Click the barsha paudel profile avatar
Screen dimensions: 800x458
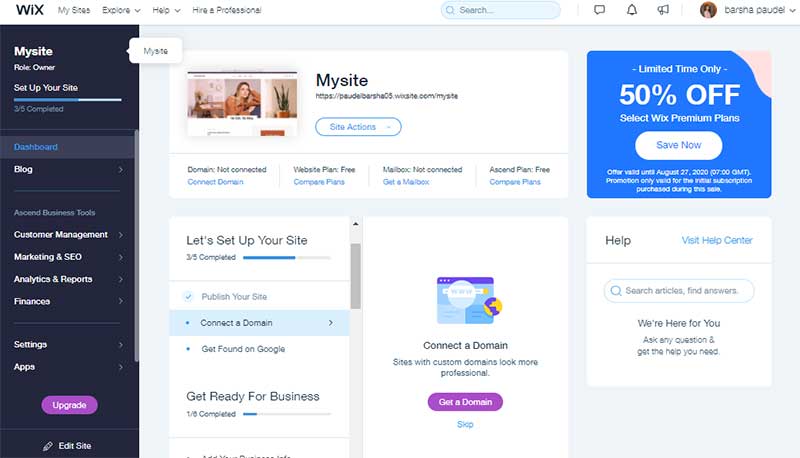(x=708, y=10)
